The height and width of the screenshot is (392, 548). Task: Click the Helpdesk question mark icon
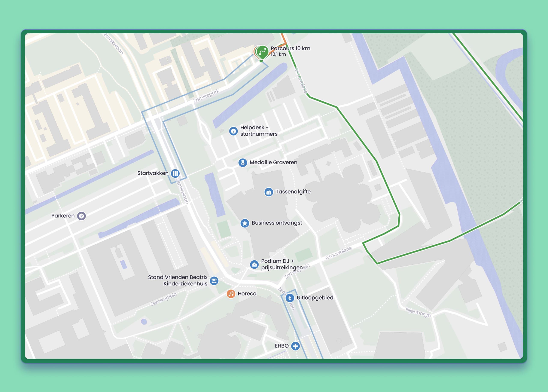pos(233,131)
